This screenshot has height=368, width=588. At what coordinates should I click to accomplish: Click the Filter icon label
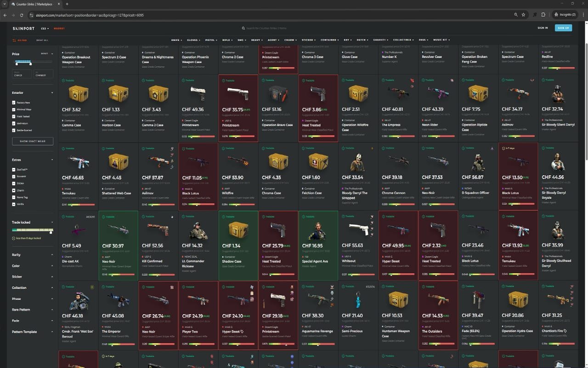19,40
